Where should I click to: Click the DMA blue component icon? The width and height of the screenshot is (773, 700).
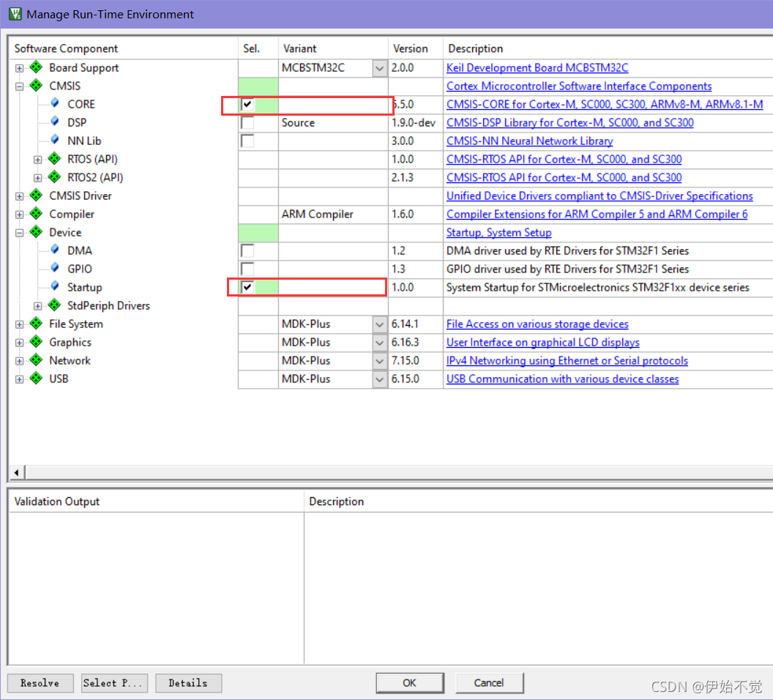coord(55,250)
